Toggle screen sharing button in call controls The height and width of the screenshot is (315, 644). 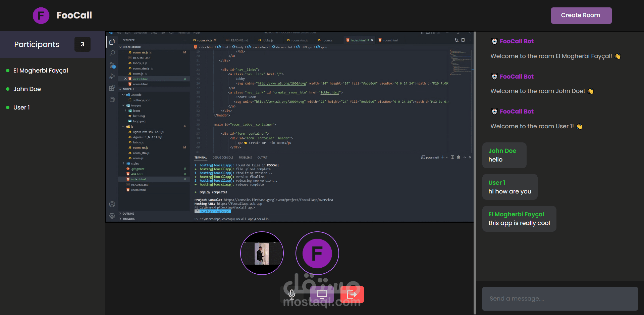(322, 295)
